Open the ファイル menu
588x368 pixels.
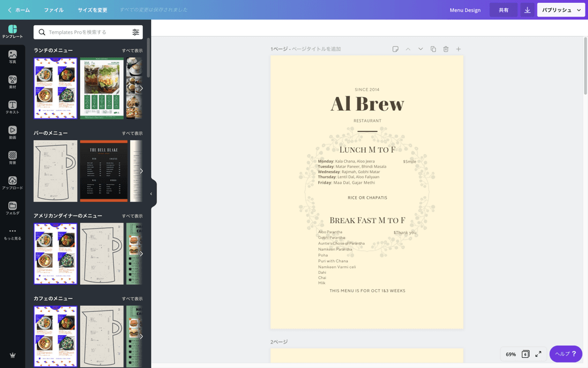pos(54,10)
